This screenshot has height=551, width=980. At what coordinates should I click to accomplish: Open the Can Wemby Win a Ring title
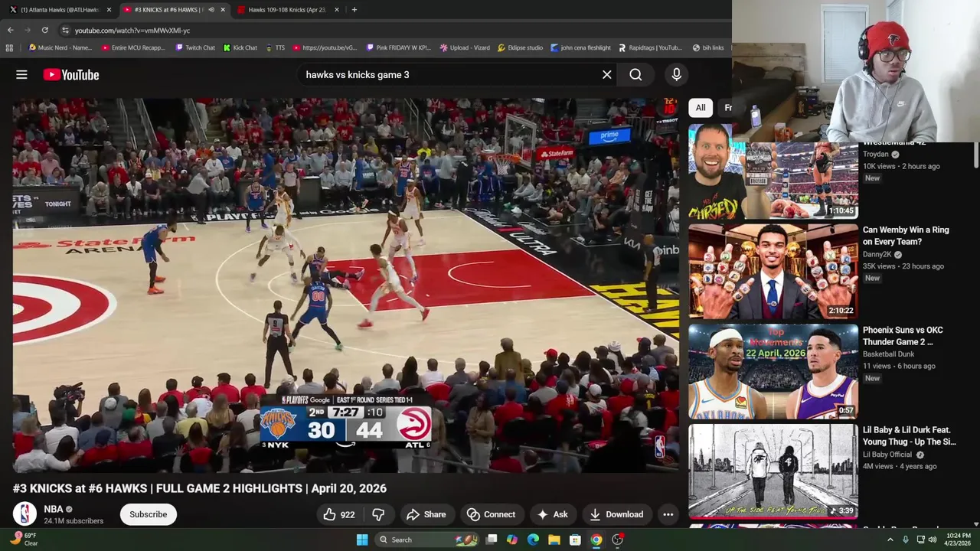(x=906, y=236)
